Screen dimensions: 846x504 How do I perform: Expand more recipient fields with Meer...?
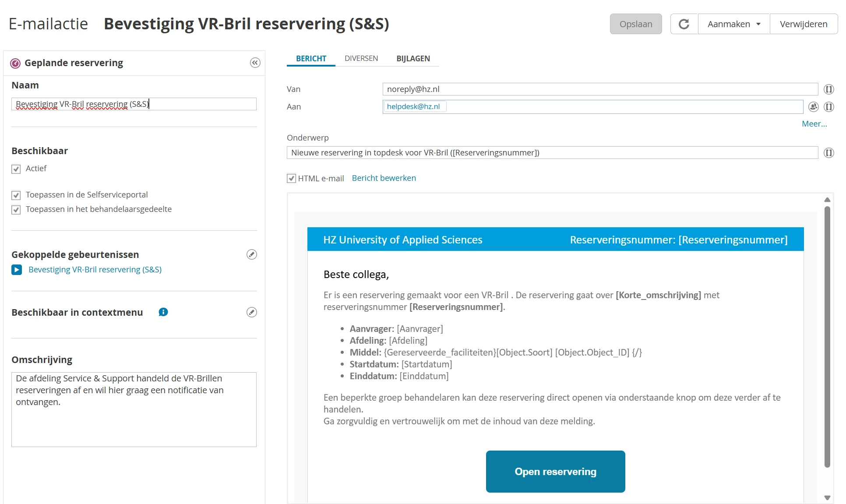814,124
